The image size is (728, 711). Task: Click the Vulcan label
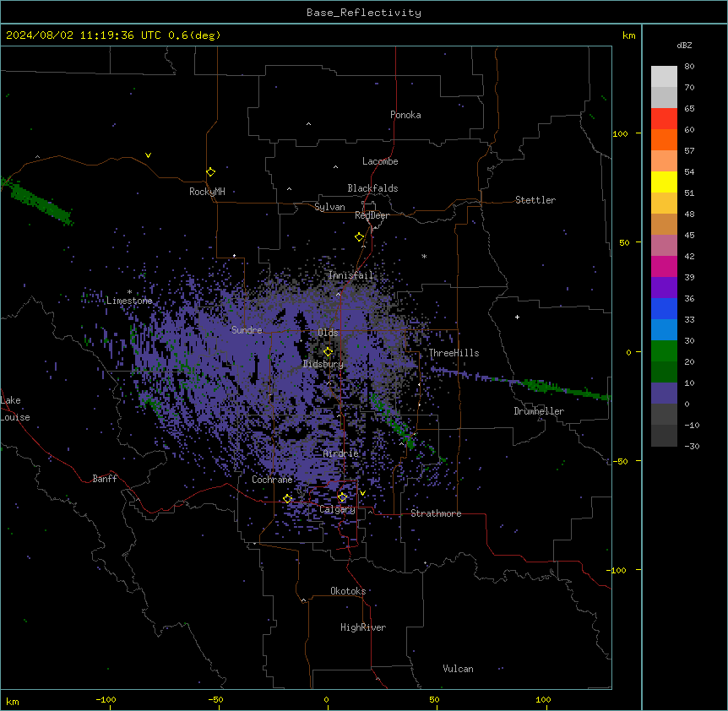pyautogui.click(x=459, y=669)
